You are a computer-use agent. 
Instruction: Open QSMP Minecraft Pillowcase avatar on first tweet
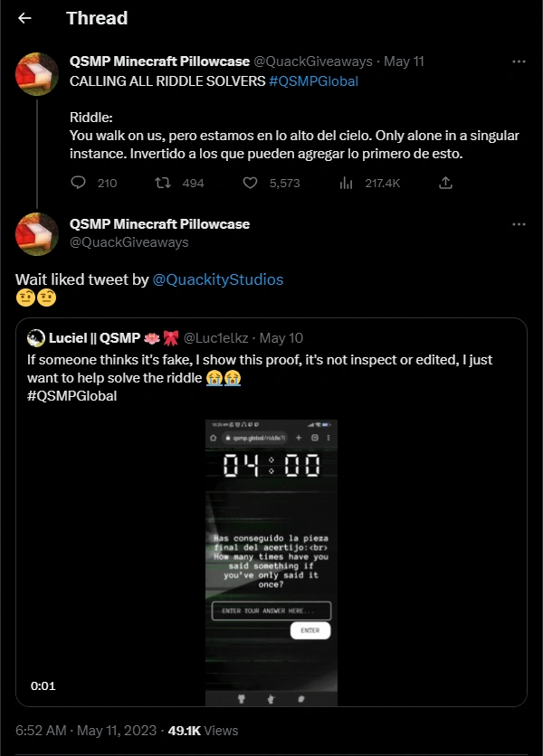coord(38,74)
